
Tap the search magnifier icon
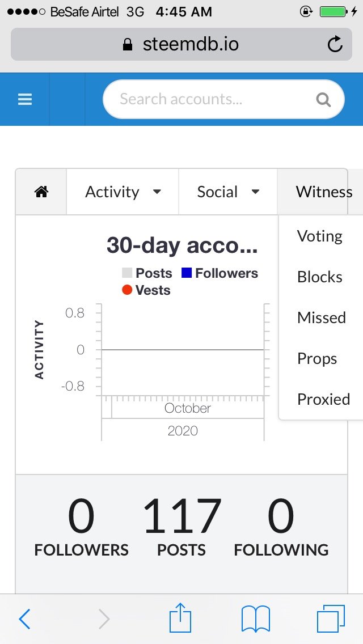pos(323,99)
